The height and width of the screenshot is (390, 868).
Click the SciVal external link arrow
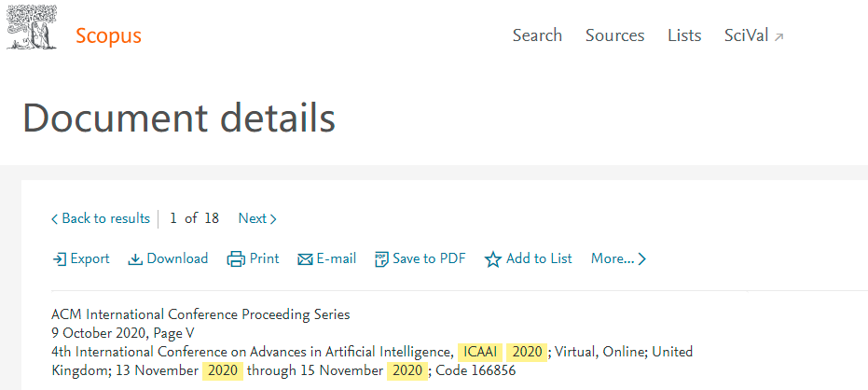[x=778, y=37]
